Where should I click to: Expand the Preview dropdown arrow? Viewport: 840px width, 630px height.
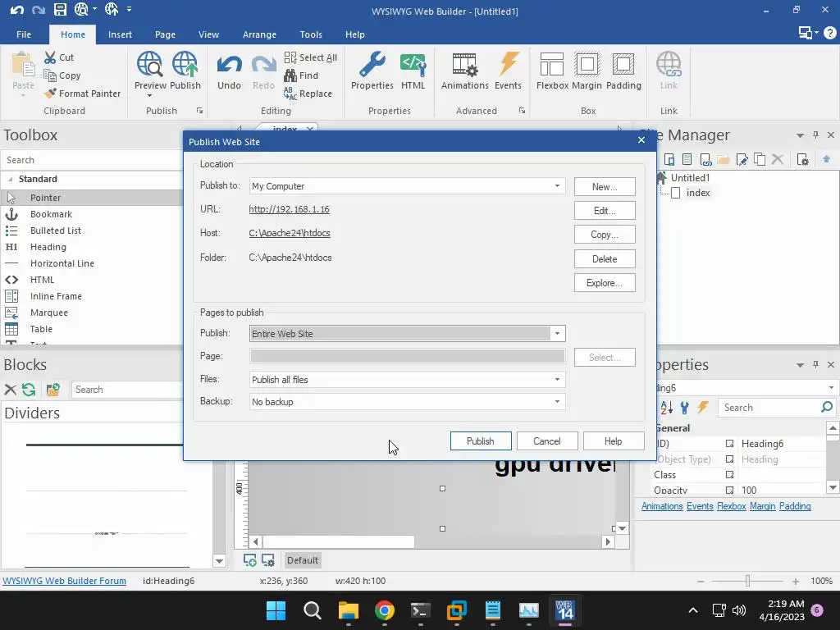click(150, 96)
